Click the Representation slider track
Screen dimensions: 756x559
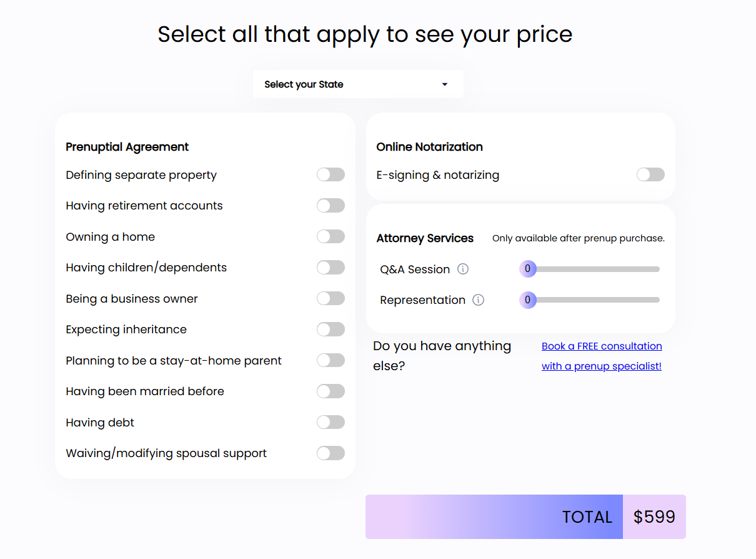click(597, 300)
